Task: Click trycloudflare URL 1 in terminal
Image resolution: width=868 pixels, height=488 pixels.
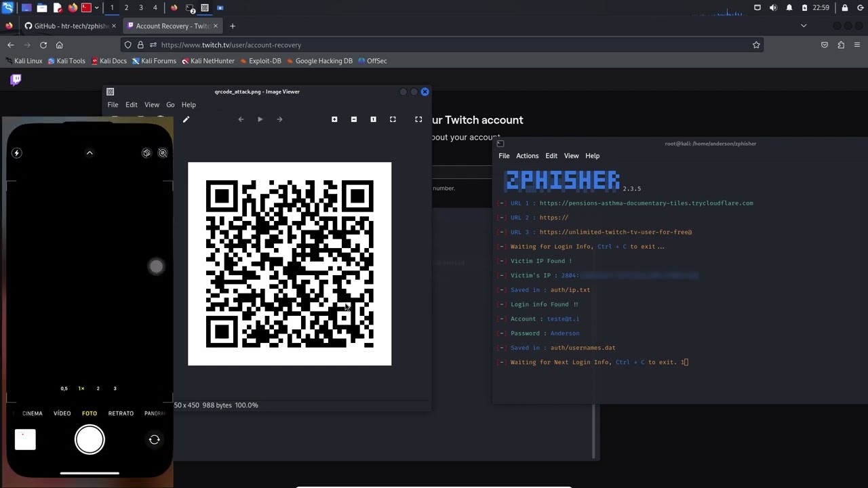Action: (x=646, y=203)
